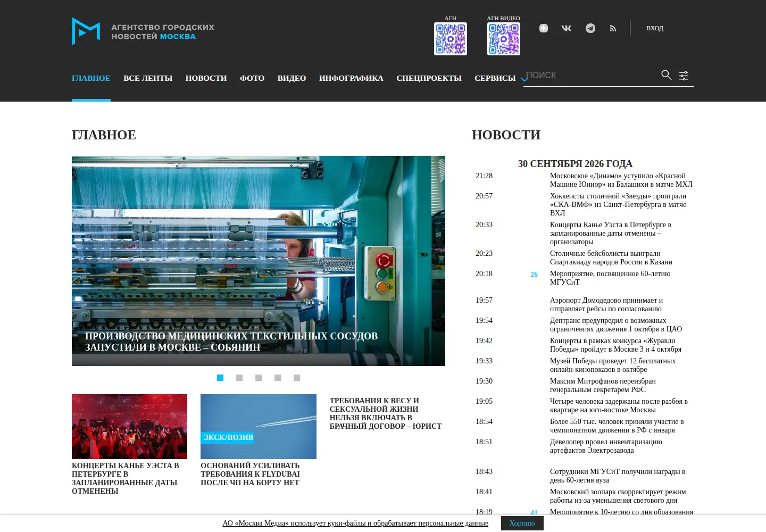This screenshot has height=532, width=766.
Task: Open 20:33 news: Концерты Канье Уэста отменены
Action: click(x=611, y=233)
